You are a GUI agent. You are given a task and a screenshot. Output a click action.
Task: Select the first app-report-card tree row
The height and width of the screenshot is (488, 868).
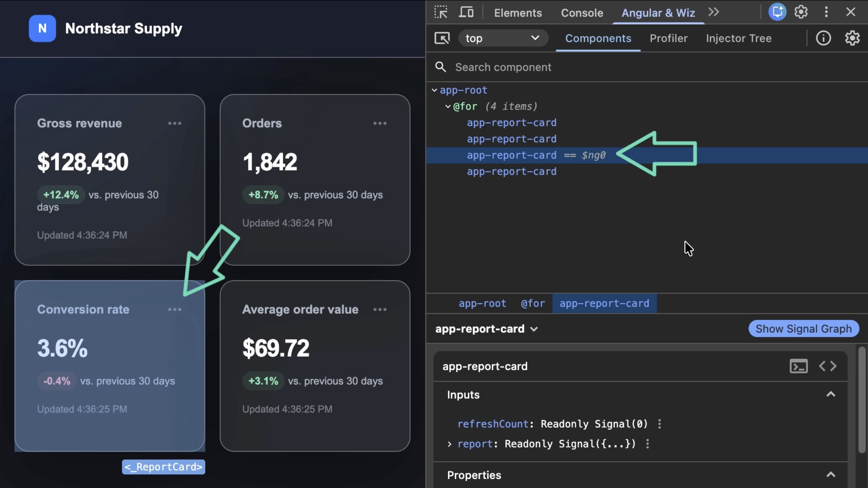click(647, 123)
